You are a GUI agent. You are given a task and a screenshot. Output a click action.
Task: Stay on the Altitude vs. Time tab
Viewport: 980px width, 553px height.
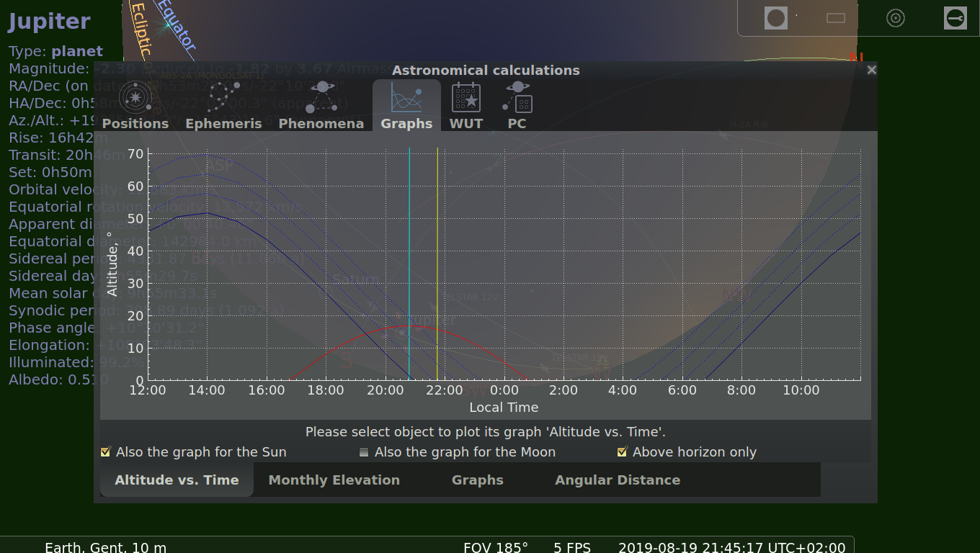pyautogui.click(x=177, y=480)
